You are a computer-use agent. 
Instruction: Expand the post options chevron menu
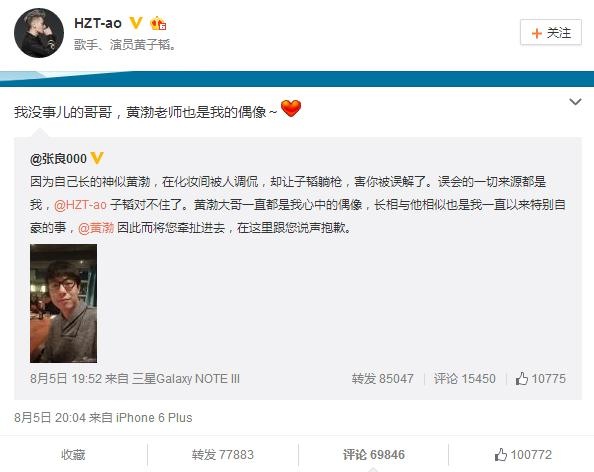[x=575, y=102]
